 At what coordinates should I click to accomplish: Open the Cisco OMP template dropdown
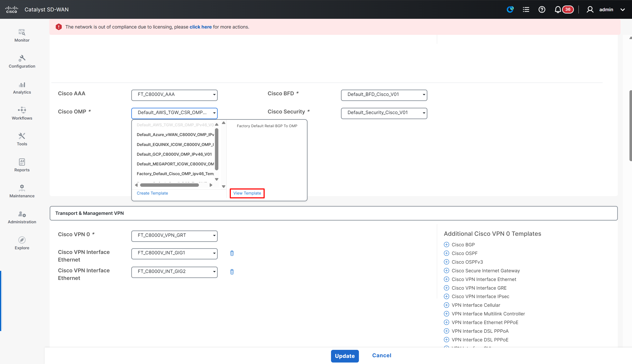coord(174,113)
